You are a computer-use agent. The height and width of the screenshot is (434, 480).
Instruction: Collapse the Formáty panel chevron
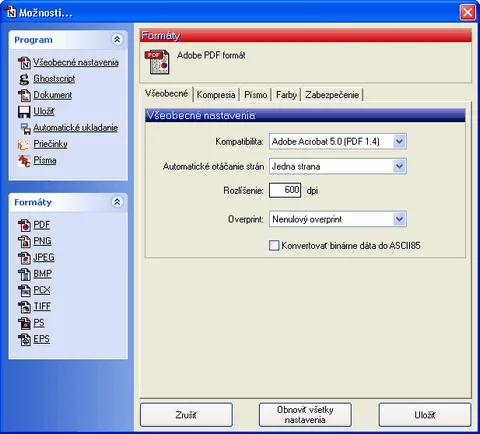tap(117, 202)
